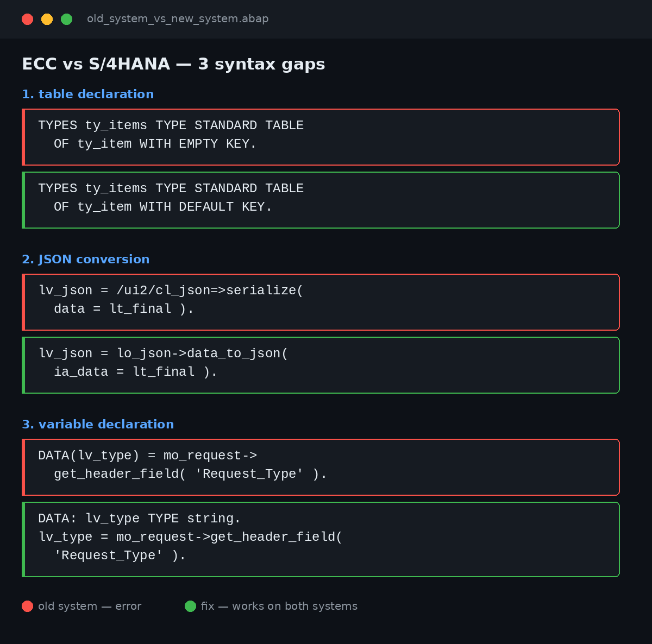Click the 'old system — error' legend label
The height and width of the screenshot is (644, 652).
point(90,606)
